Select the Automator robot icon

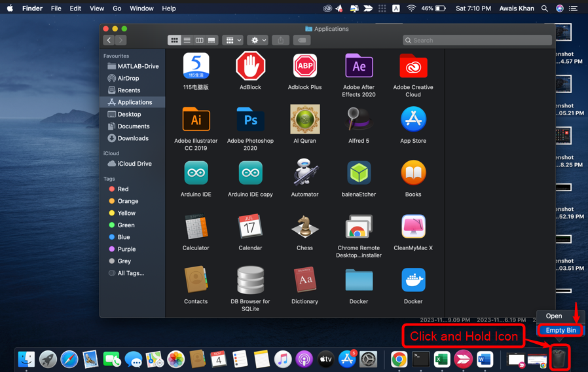[x=304, y=174]
